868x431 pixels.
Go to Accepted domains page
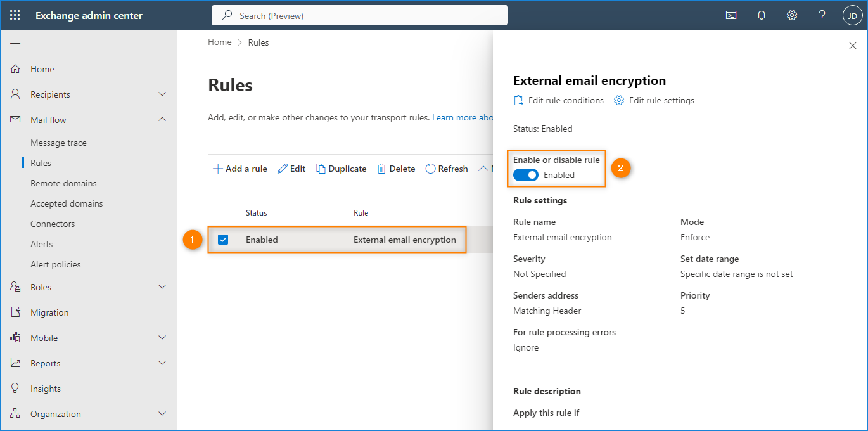click(67, 203)
